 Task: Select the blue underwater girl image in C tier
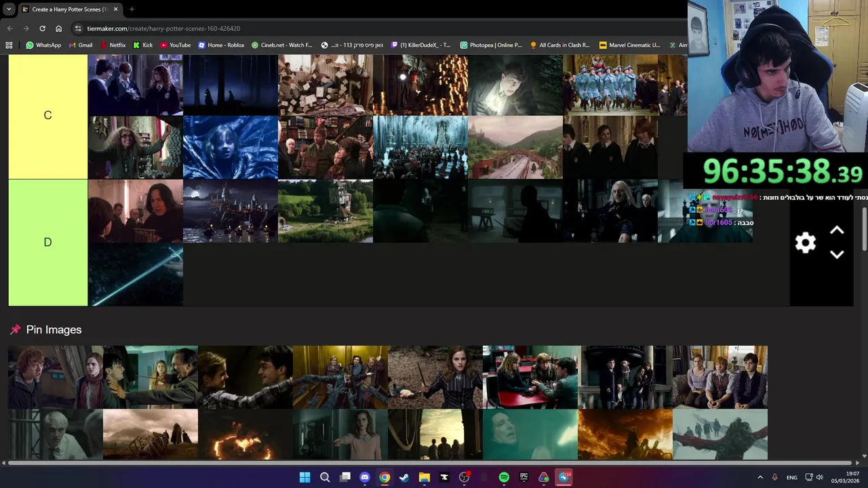pyautogui.click(x=231, y=147)
